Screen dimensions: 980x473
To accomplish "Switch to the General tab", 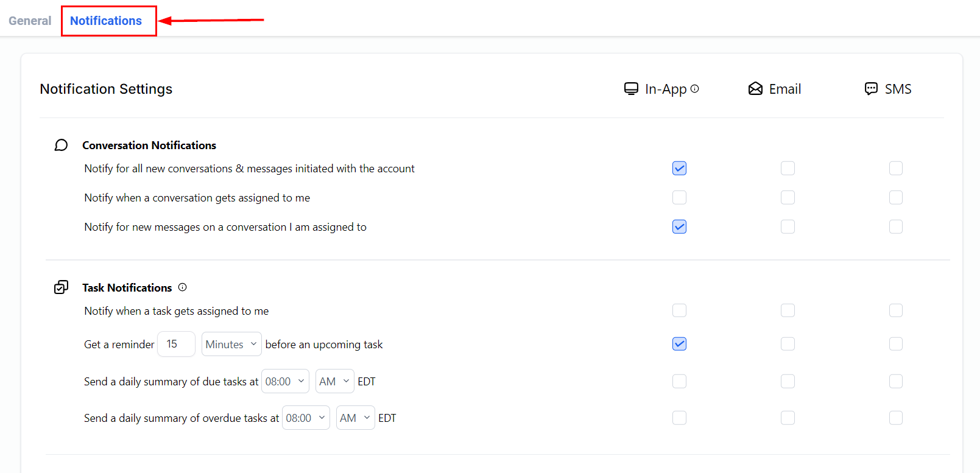I will 30,21.
